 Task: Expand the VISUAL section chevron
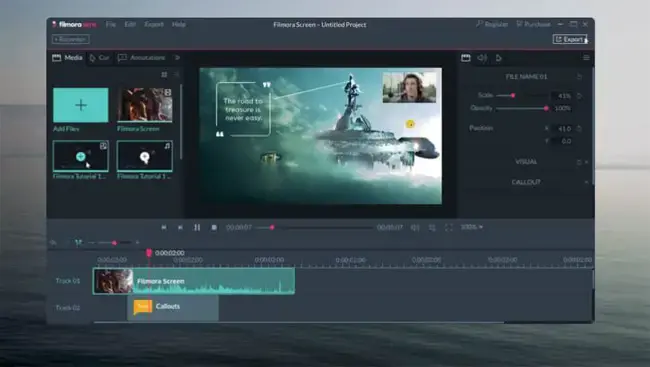tap(587, 162)
